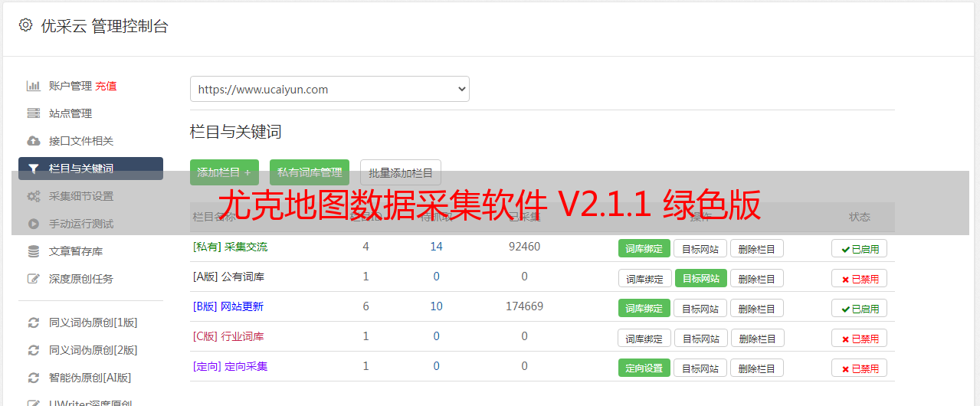Open 智能伪原创[AI版] in the sidebar

point(90,378)
